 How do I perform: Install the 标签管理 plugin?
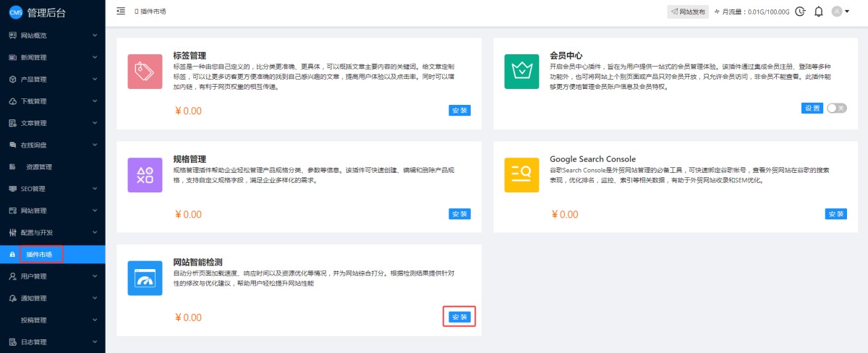click(459, 111)
